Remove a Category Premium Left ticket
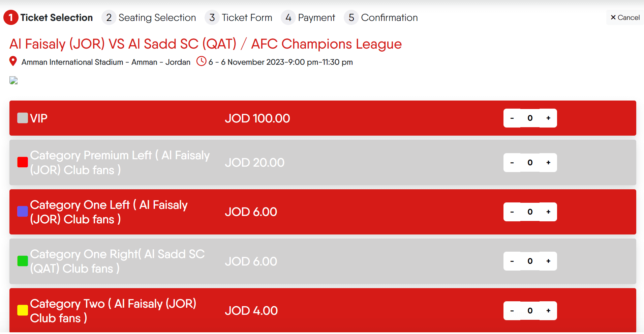 coord(512,163)
